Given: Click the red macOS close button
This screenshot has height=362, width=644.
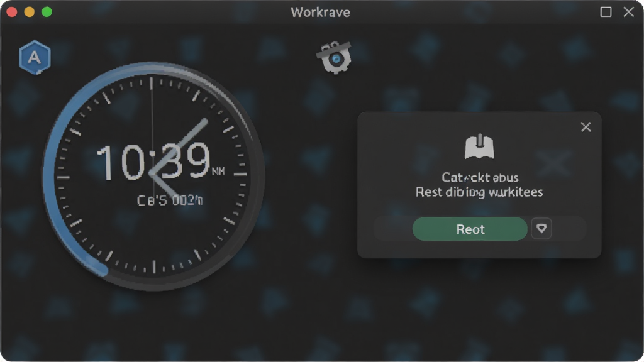Looking at the screenshot, I should (12, 12).
